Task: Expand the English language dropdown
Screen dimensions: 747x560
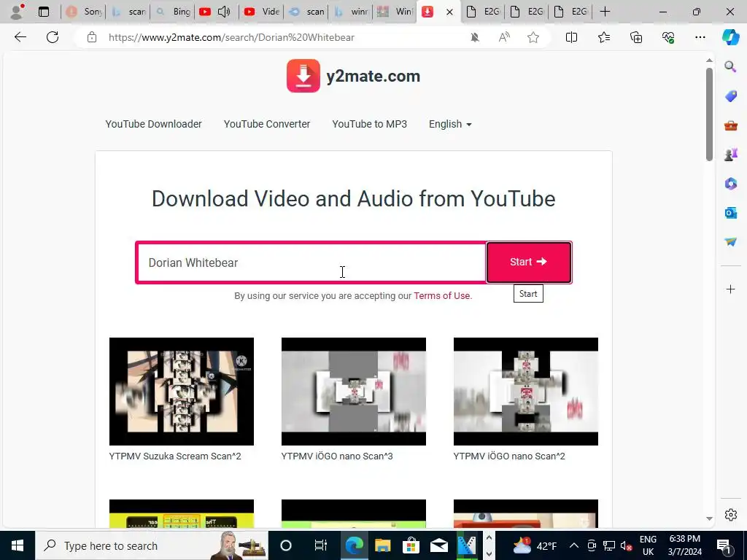Action: coord(449,124)
